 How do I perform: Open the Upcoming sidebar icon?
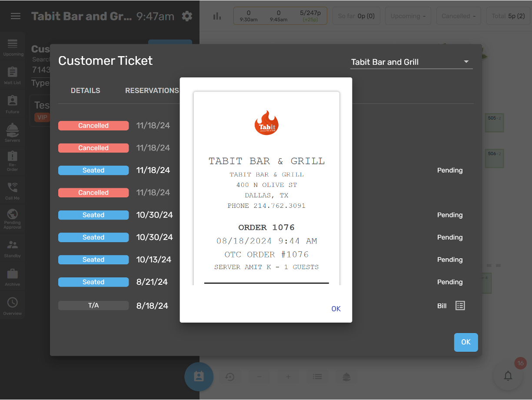pyautogui.click(x=13, y=47)
